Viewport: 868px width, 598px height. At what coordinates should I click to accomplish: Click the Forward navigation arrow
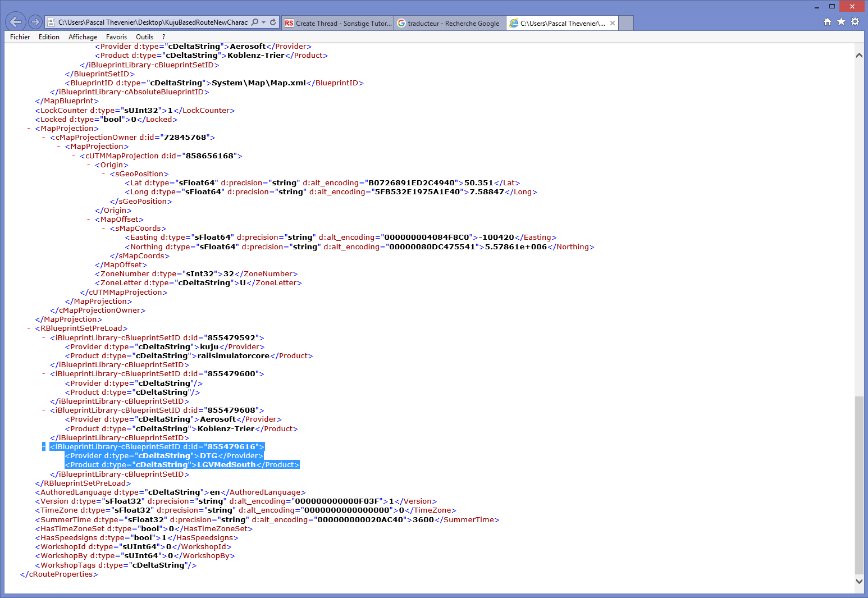click(x=35, y=22)
